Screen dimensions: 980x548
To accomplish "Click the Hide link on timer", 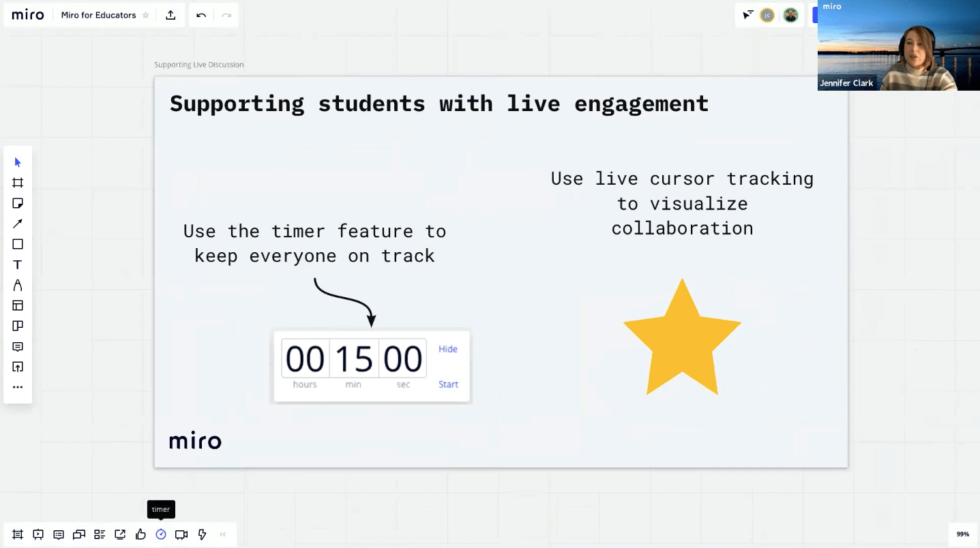I will tap(448, 349).
